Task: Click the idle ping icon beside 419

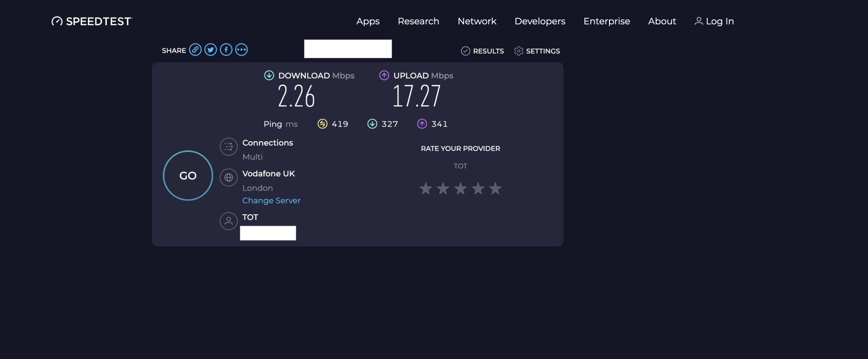Action: (x=323, y=123)
